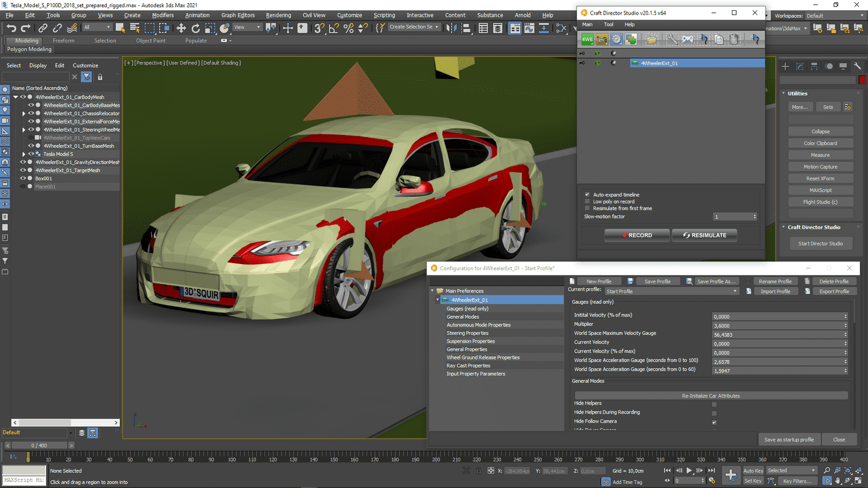Click the 4WE four-wheeler tool icon
The image size is (868, 488).
coord(588,39)
